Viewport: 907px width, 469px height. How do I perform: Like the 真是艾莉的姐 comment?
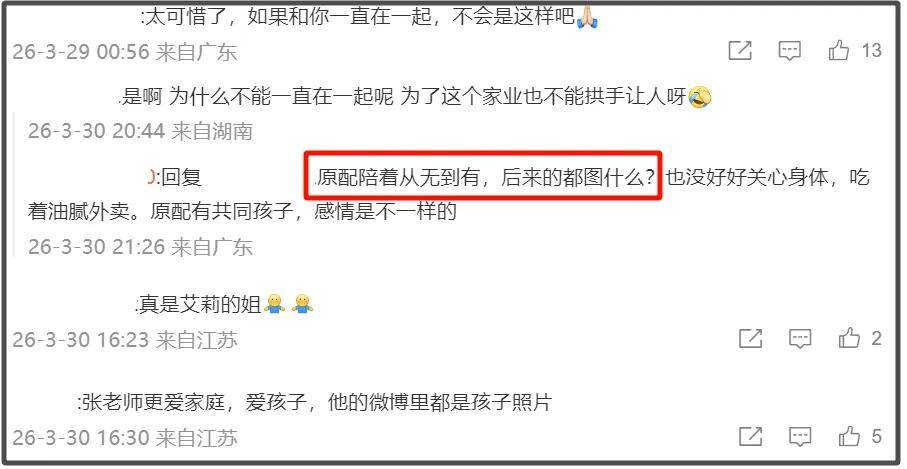coord(849,338)
